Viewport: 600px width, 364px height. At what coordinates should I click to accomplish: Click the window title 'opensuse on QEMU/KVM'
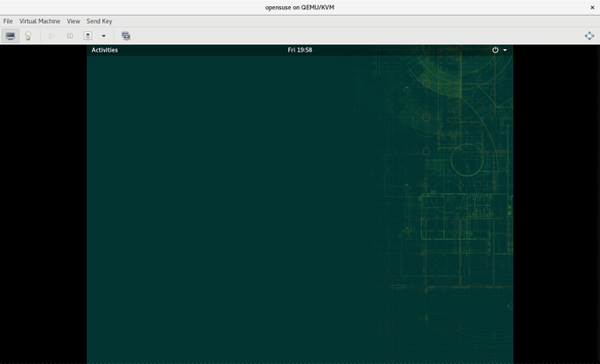coord(300,7)
